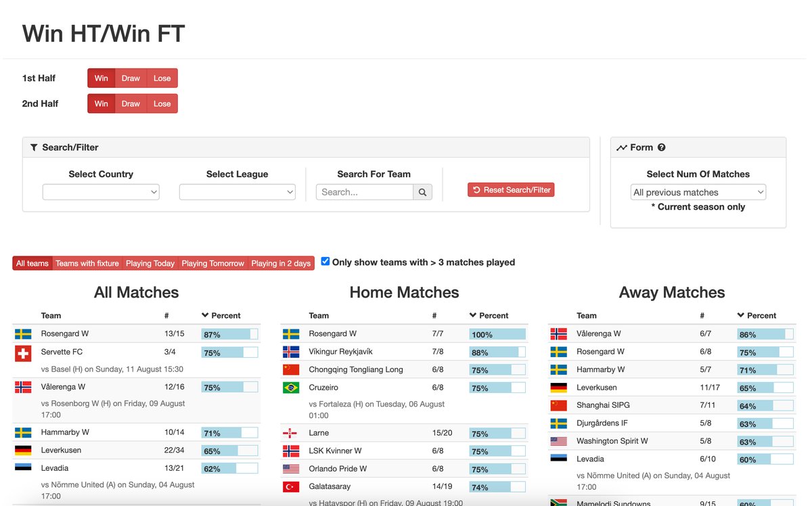Toggle 2nd Half Lose button
Screen dimensions: 812x506
coord(162,103)
